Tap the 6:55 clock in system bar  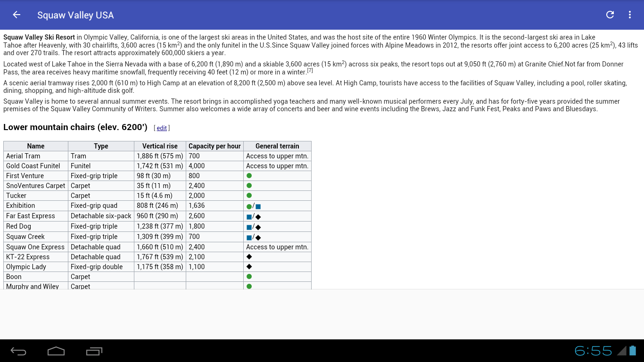click(x=593, y=351)
